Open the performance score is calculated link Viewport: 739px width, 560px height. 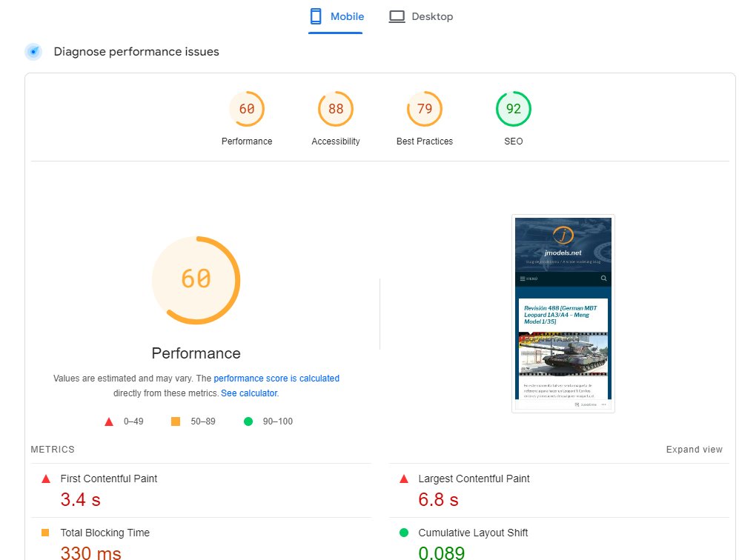click(x=276, y=379)
